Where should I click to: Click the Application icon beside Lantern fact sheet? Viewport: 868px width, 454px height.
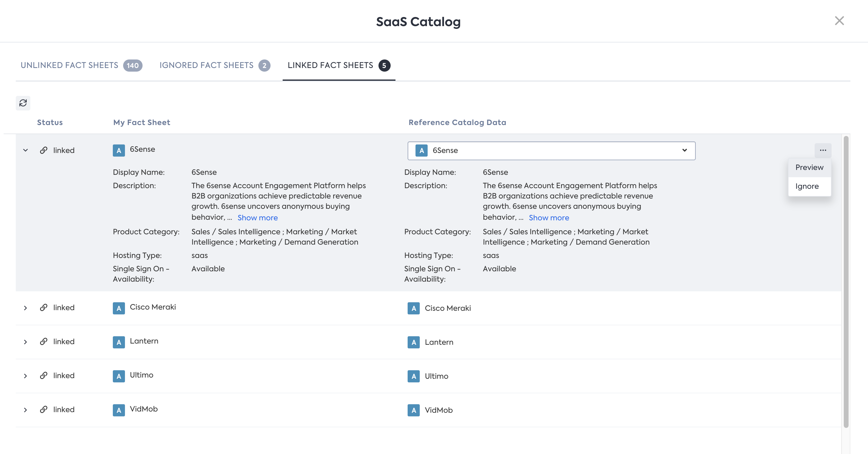119,342
